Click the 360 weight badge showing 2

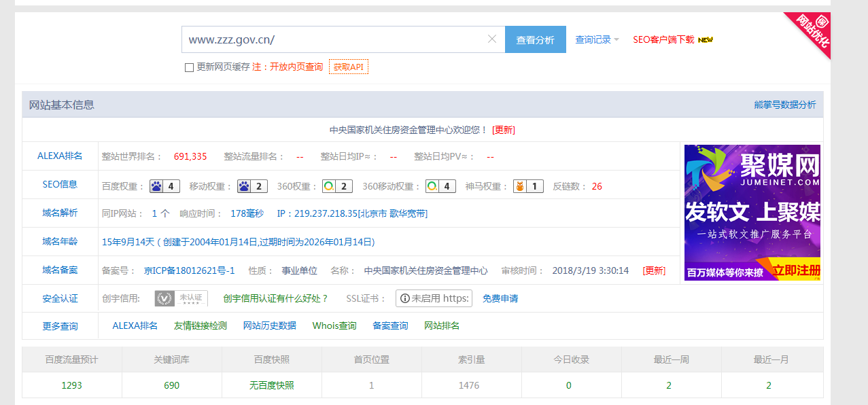pyautogui.click(x=337, y=186)
